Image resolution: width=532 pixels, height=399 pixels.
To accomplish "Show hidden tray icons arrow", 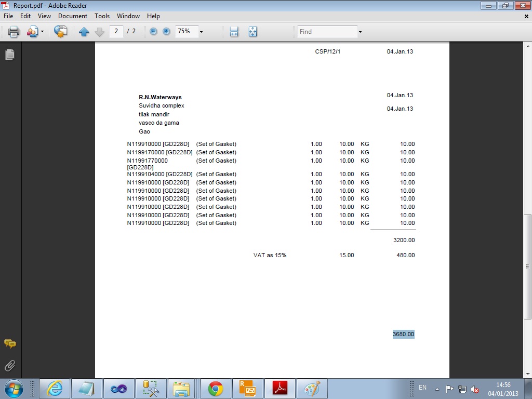I will pos(437,389).
